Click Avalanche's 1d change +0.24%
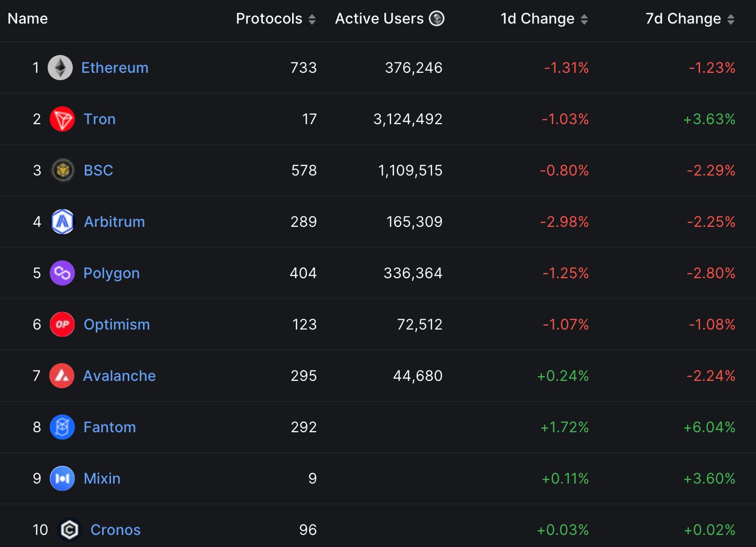Screen dimensions: 756x547 pos(563,376)
